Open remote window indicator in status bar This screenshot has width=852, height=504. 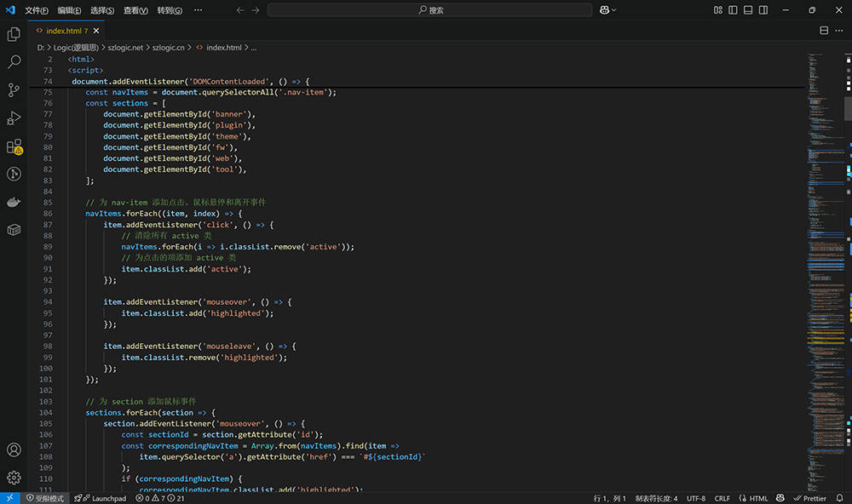(x=9, y=498)
